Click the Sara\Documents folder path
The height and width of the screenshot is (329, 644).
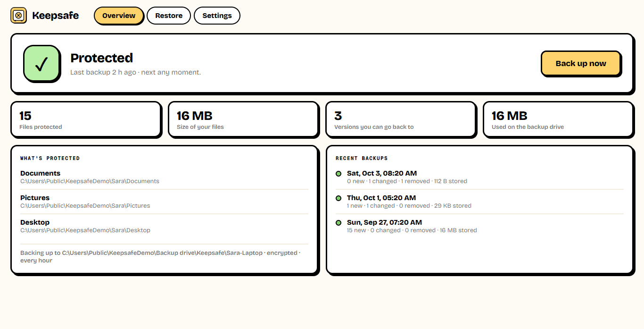coord(90,181)
